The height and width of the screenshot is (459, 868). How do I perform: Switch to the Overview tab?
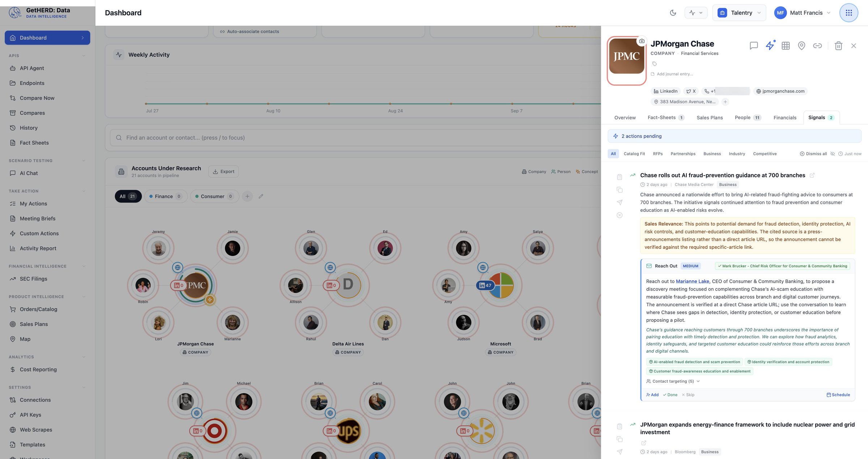point(625,118)
